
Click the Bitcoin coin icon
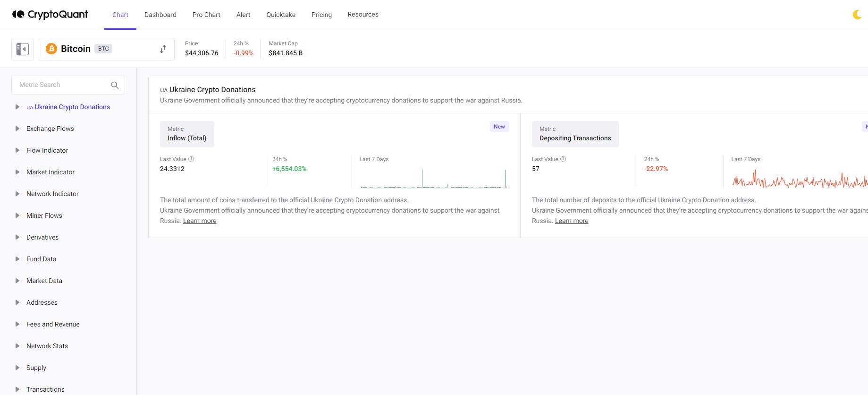pos(51,49)
